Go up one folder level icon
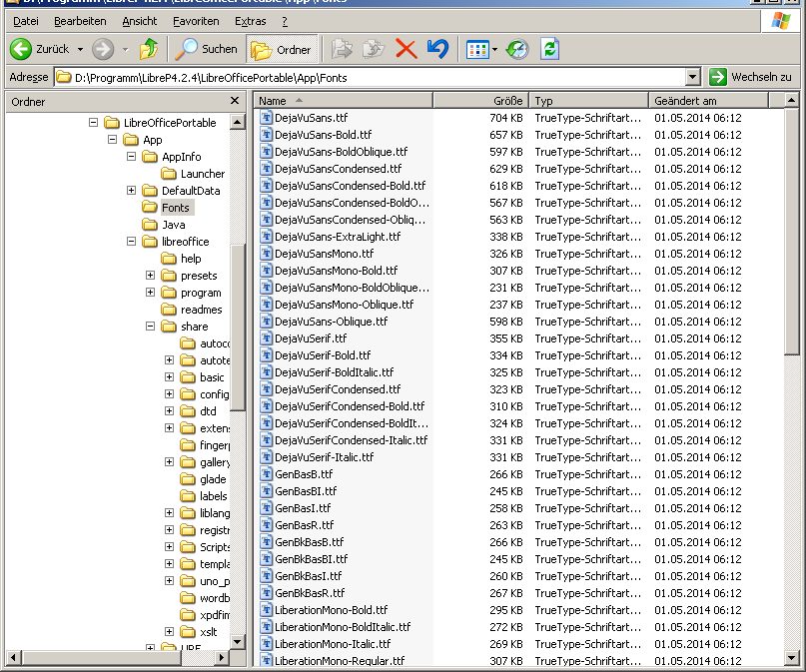This screenshot has height=672, width=806. tap(149, 49)
